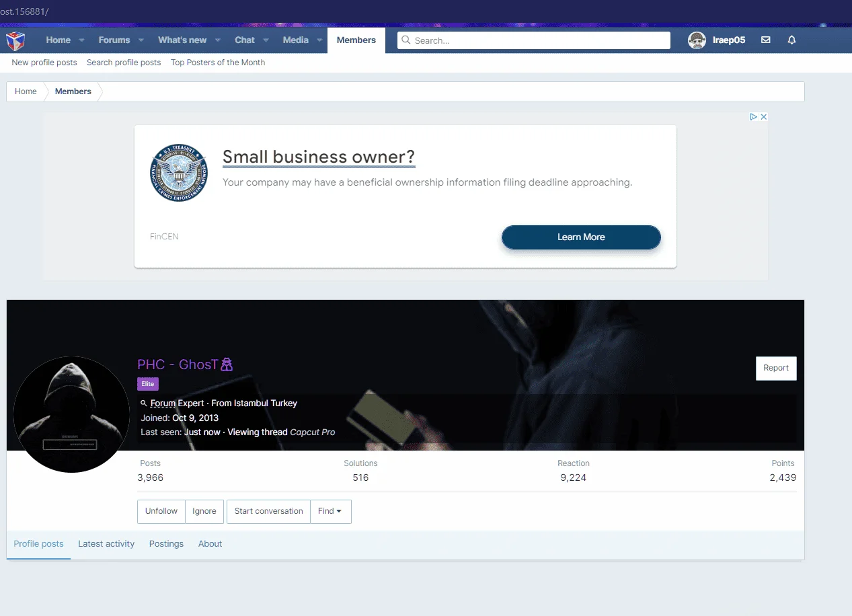Close the ad with X icon

[763, 116]
